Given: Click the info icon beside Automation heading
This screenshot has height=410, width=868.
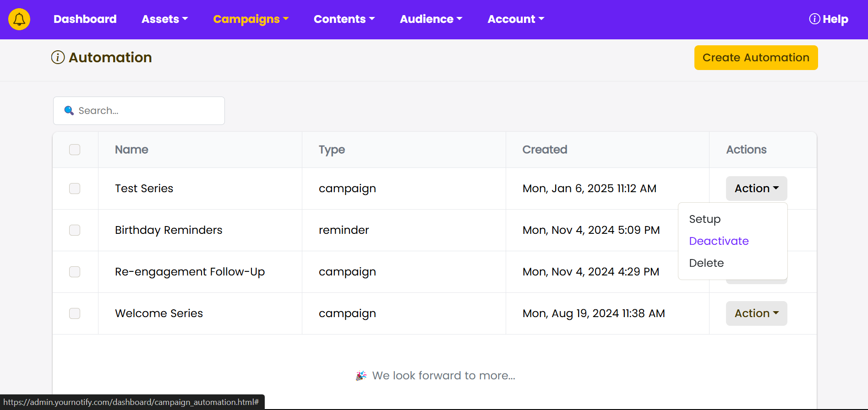Looking at the screenshot, I should 58,58.
